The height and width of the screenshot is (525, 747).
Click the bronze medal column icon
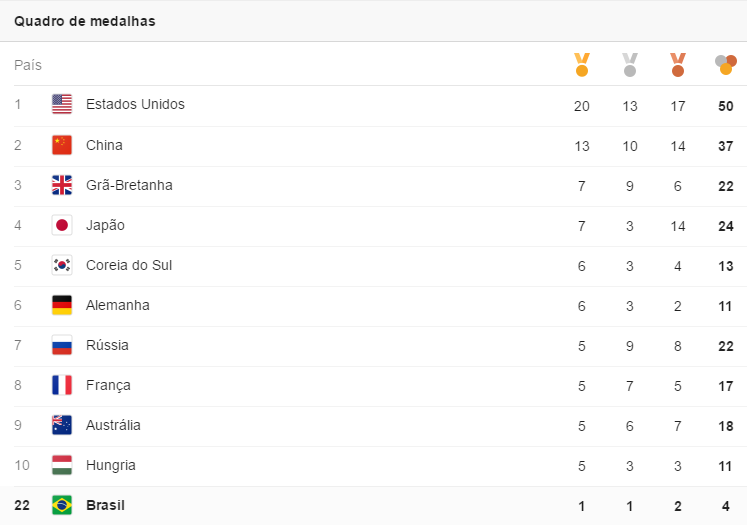[678, 65]
